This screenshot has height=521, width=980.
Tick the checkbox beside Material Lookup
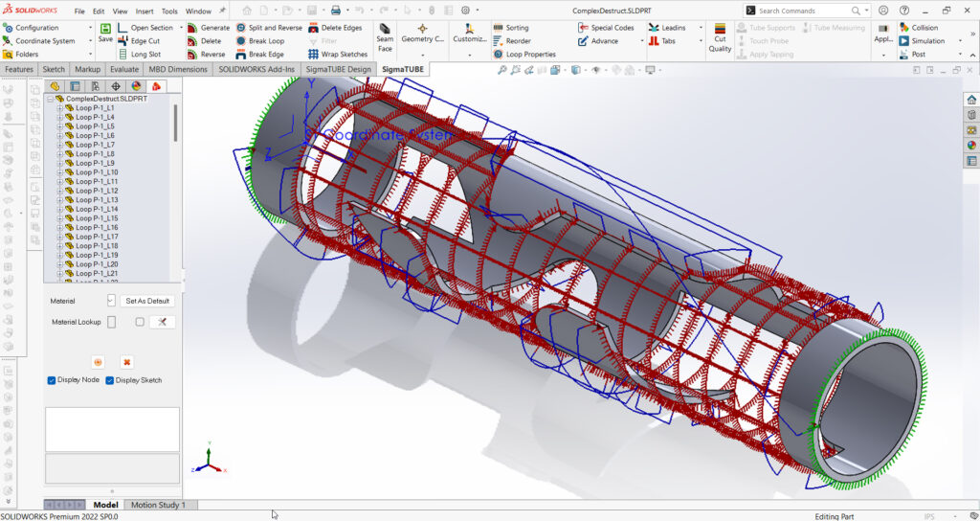(x=140, y=322)
